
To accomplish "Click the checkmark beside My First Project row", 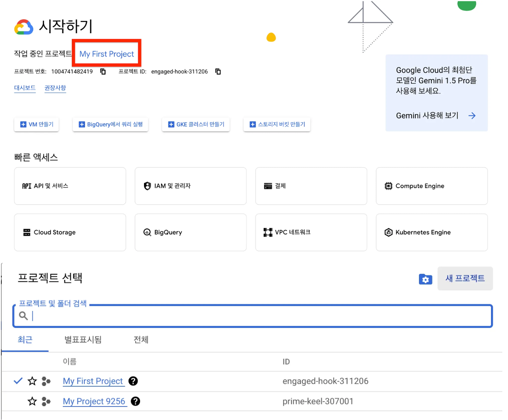I will click(18, 381).
